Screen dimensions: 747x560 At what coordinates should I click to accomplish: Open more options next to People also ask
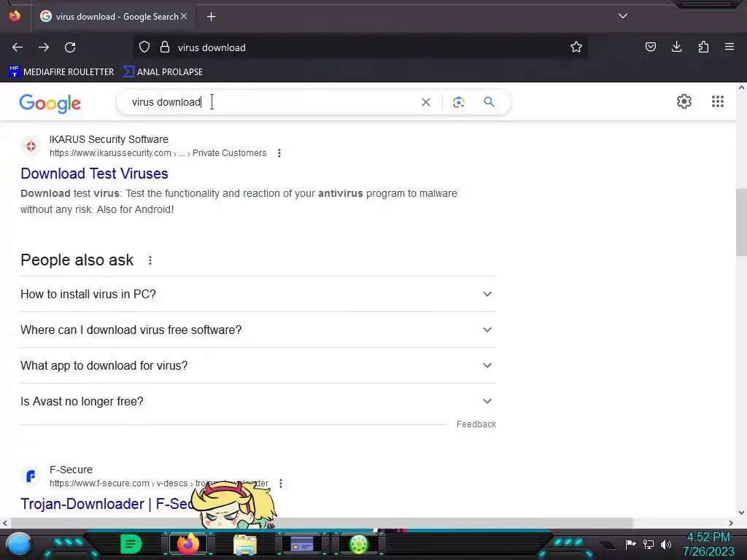(150, 260)
